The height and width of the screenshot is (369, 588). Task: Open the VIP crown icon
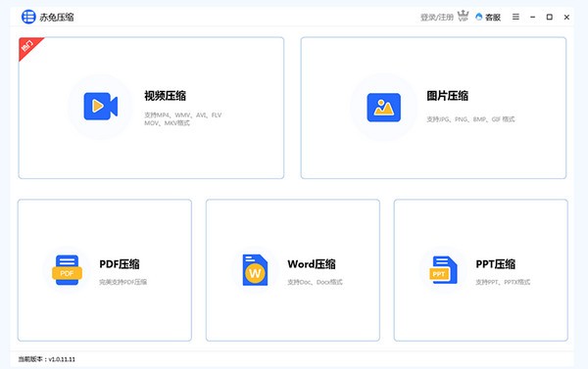point(464,16)
